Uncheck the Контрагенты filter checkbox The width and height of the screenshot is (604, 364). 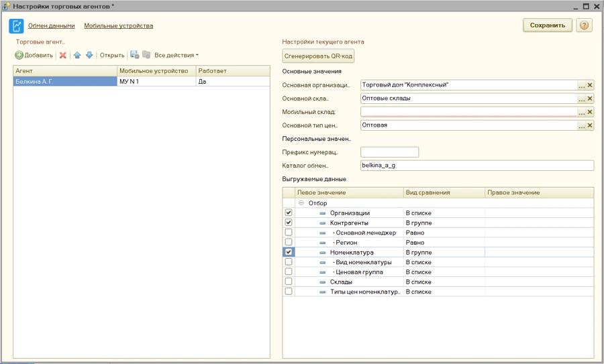288,223
